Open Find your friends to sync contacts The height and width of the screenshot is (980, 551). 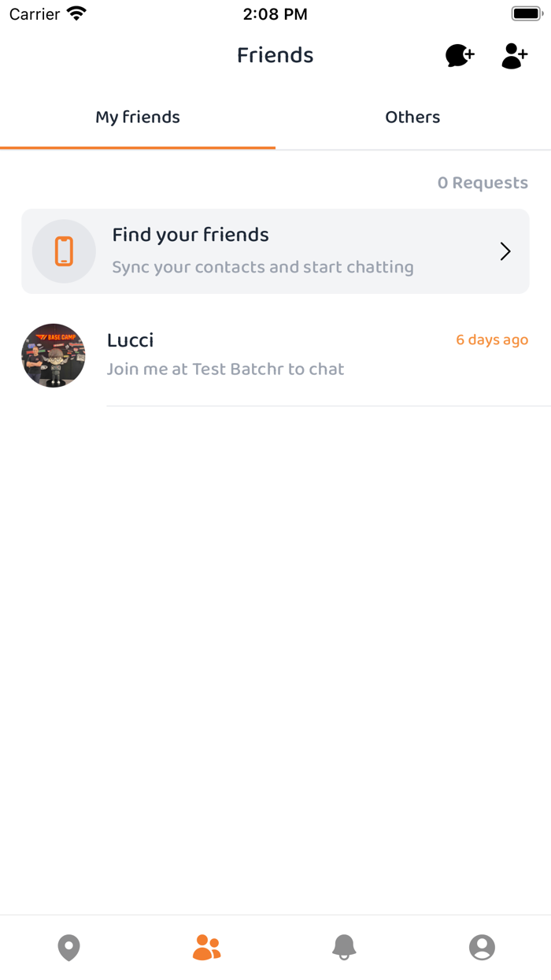pyautogui.click(x=275, y=251)
